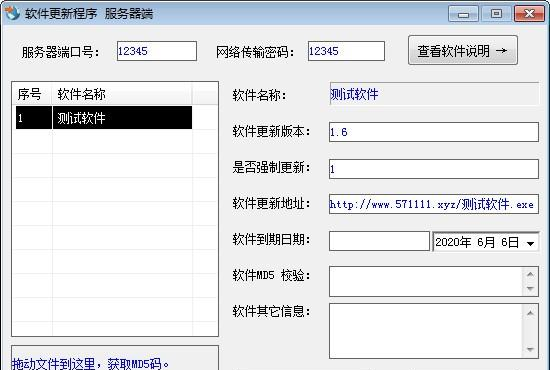Click the 软件名称 column header
This screenshot has height=370, width=550.
click(122, 94)
